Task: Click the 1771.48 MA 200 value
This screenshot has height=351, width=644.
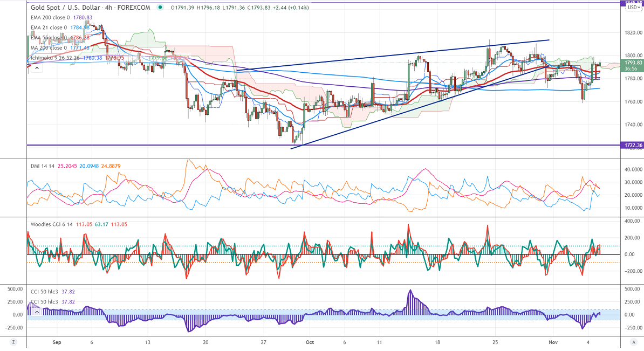Action: point(80,47)
